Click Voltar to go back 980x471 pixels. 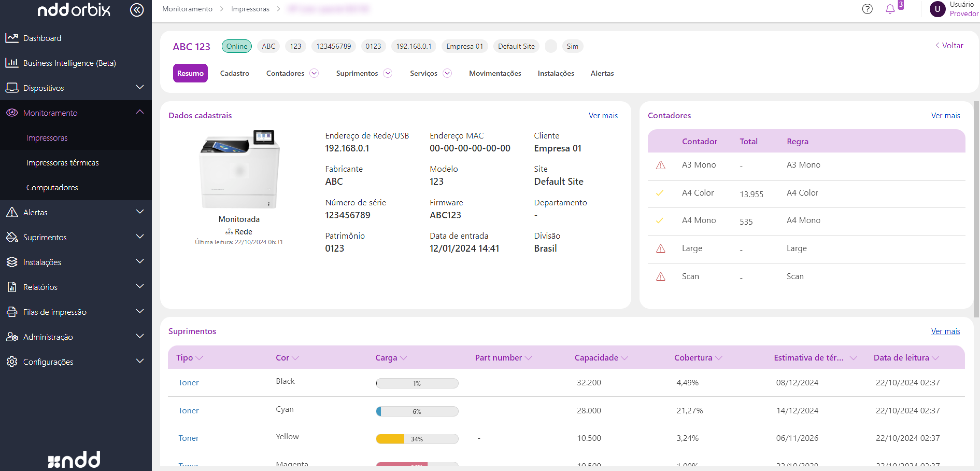pos(950,45)
